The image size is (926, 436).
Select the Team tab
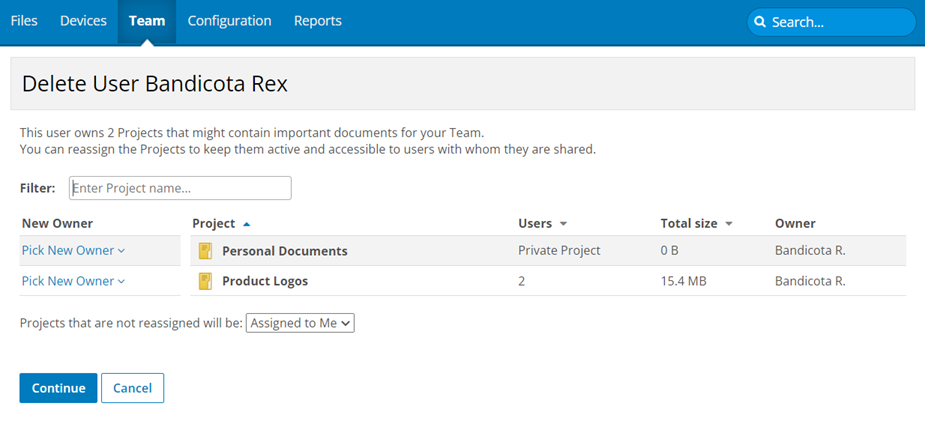click(x=147, y=21)
